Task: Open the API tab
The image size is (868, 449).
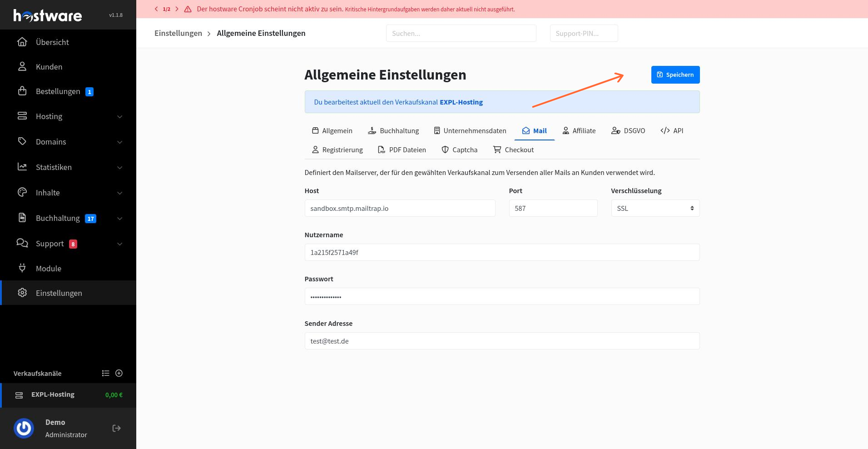Action: tap(672, 130)
